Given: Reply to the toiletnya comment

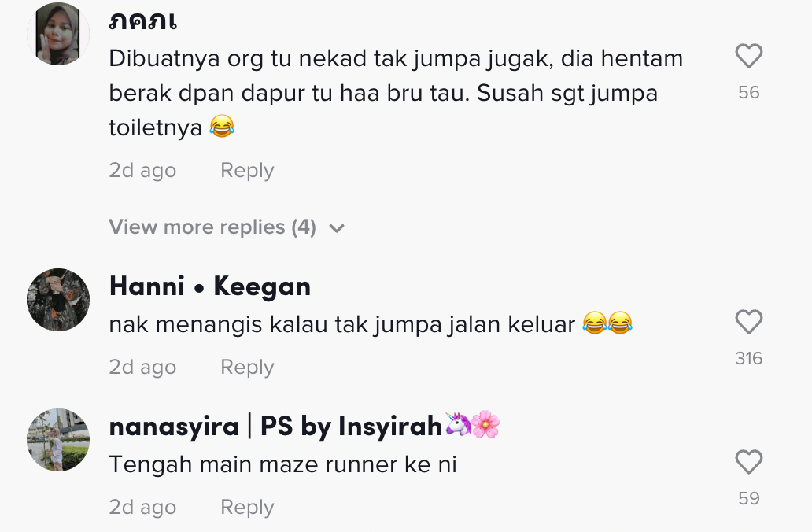Looking at the screenshot, I should click(247, 171).
